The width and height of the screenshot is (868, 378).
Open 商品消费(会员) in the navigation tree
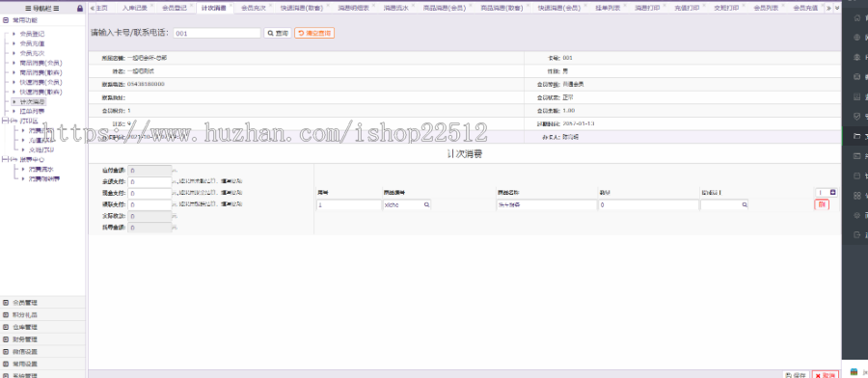[41, 63]
